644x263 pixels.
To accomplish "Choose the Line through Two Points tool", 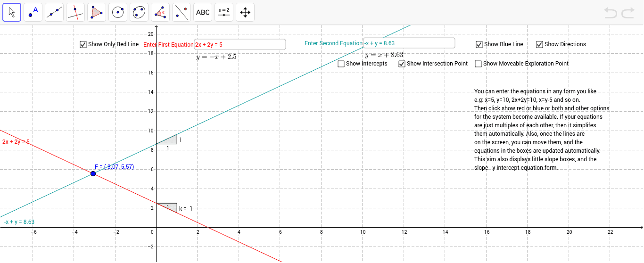I will coord(54,12).
